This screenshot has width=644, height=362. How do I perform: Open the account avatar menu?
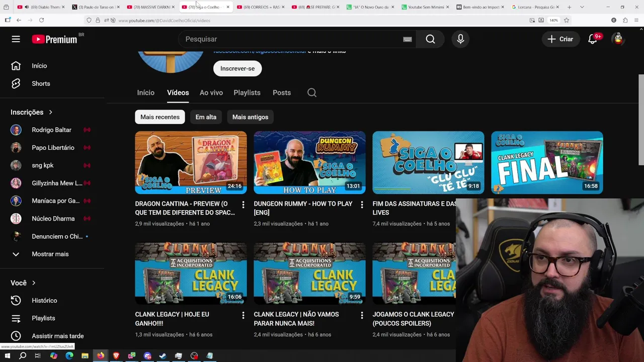tap(618, 39)
